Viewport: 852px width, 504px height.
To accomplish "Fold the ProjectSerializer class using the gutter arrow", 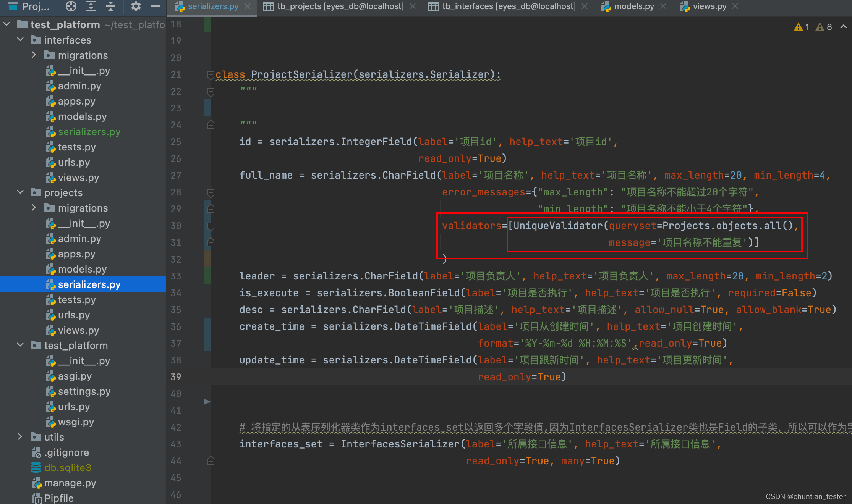I will pos(211,75).
